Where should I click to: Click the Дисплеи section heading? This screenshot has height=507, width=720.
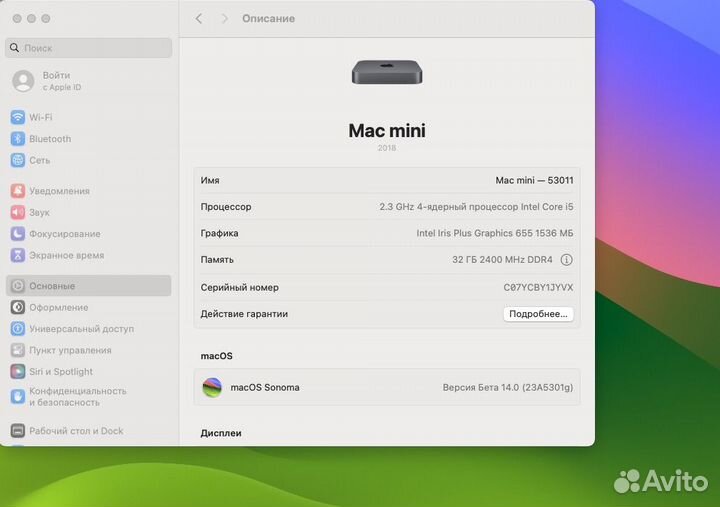[x=221, y=433]
